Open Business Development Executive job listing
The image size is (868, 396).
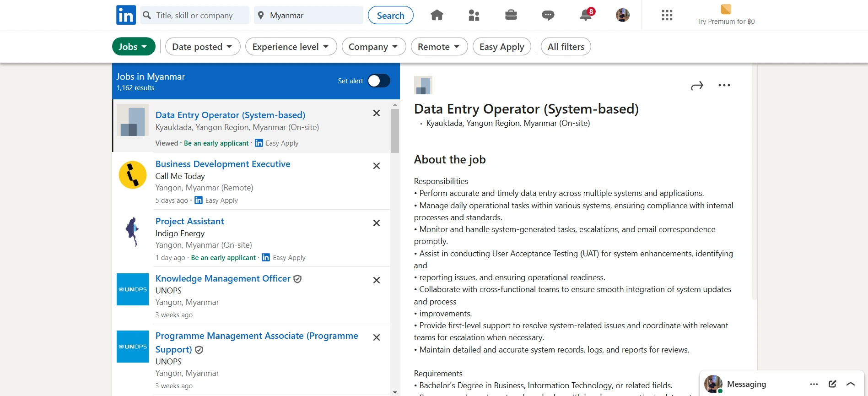[x=223, y=164]
